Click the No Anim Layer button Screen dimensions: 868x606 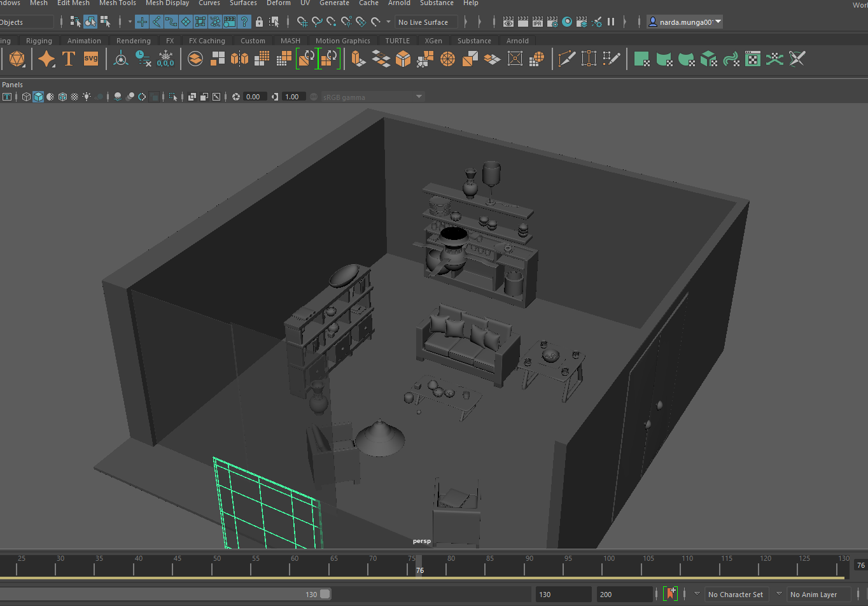pos(813,595)
